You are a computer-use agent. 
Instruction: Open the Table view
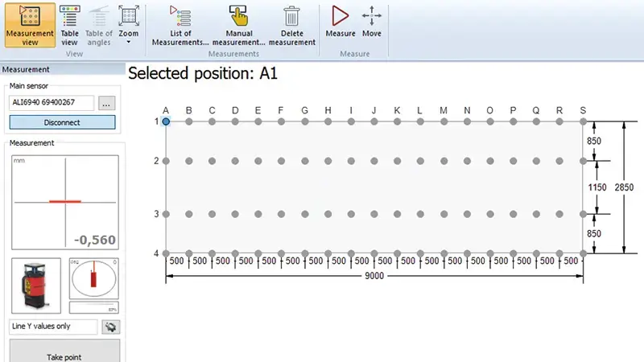(x=70, y=25)
